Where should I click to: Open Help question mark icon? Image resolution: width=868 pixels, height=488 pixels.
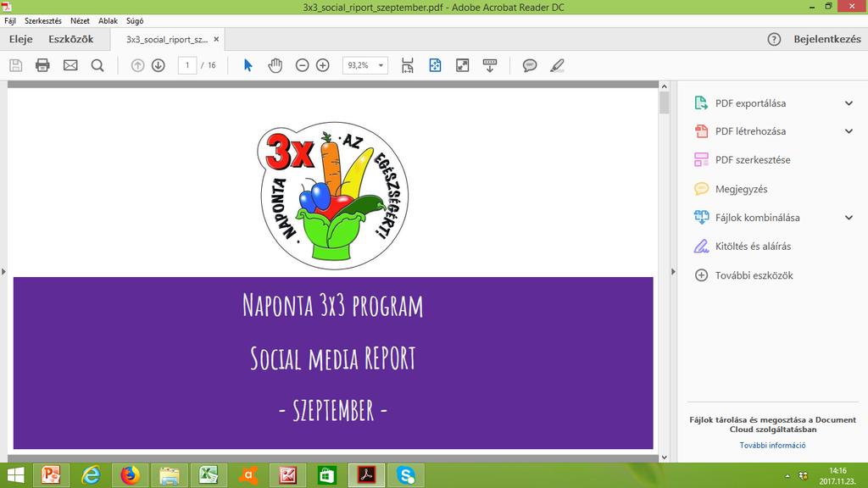tap(774, 39)
